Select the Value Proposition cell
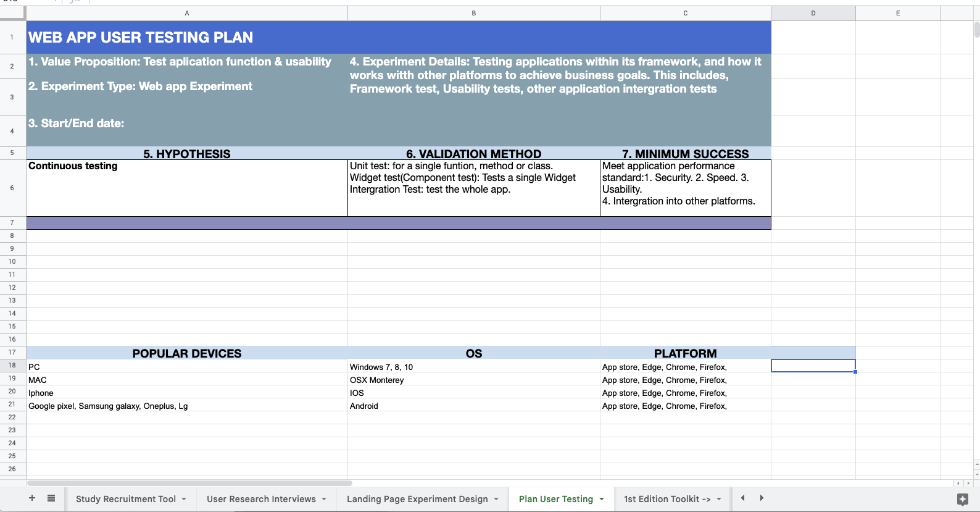 pos(187,66)
